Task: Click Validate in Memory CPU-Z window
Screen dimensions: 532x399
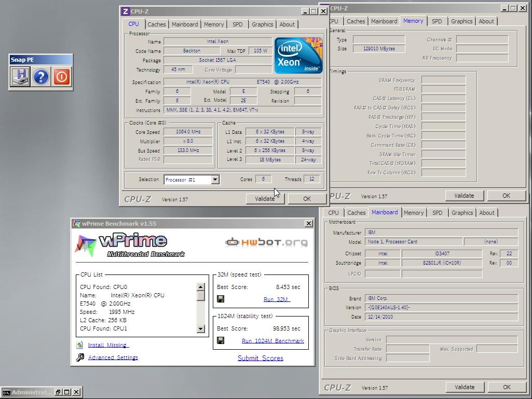Action: coord(464,196)
